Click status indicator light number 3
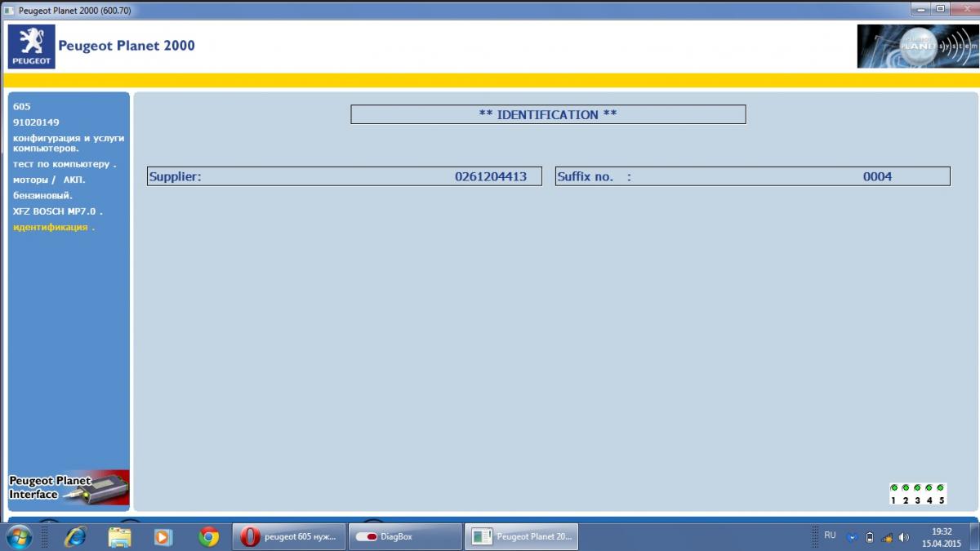Screen dimensions: 980x551 pyautogui.click(x=917, y=487)
